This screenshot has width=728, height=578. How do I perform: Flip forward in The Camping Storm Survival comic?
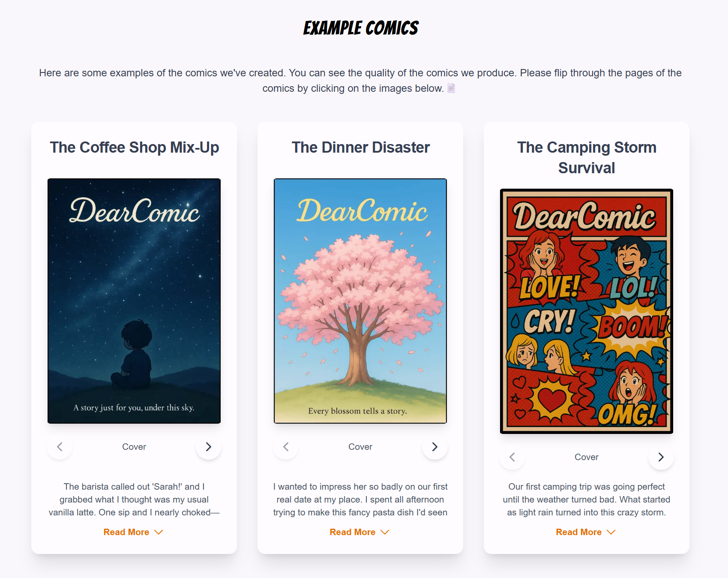coord(661,457)
